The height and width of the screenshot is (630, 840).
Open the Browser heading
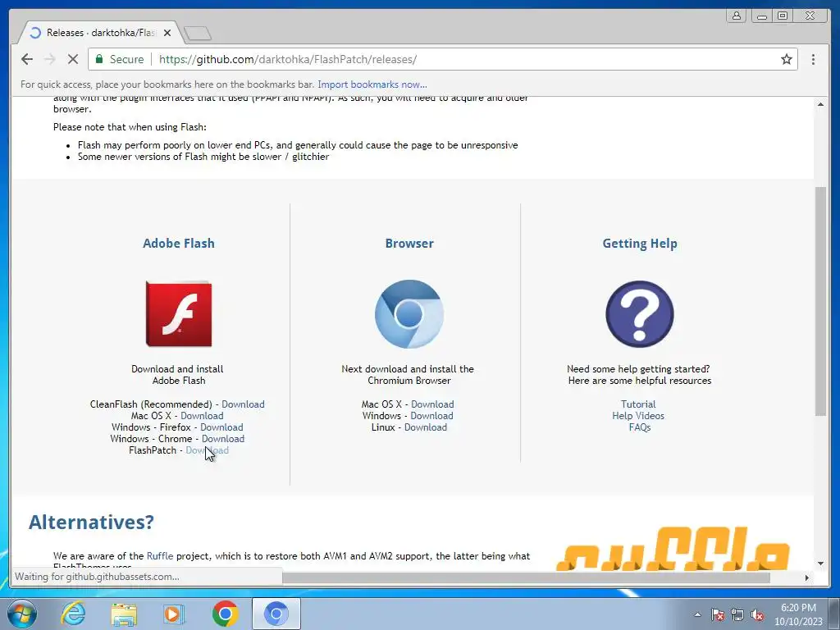pyautogui.click(x=409, y=243)
